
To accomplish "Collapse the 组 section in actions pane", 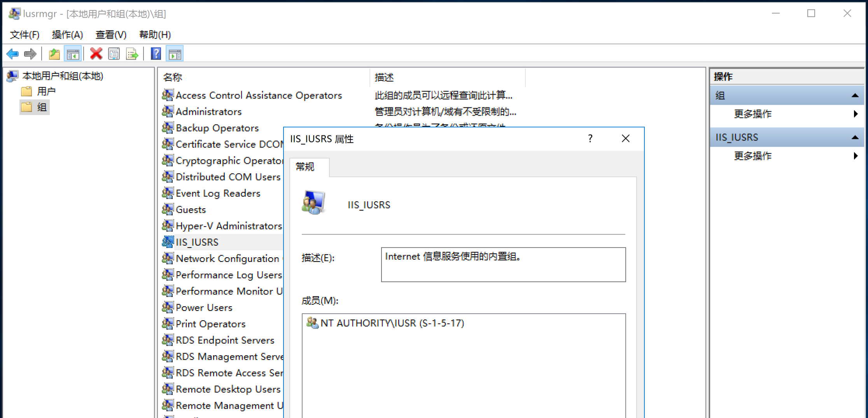I will (855, 95).
